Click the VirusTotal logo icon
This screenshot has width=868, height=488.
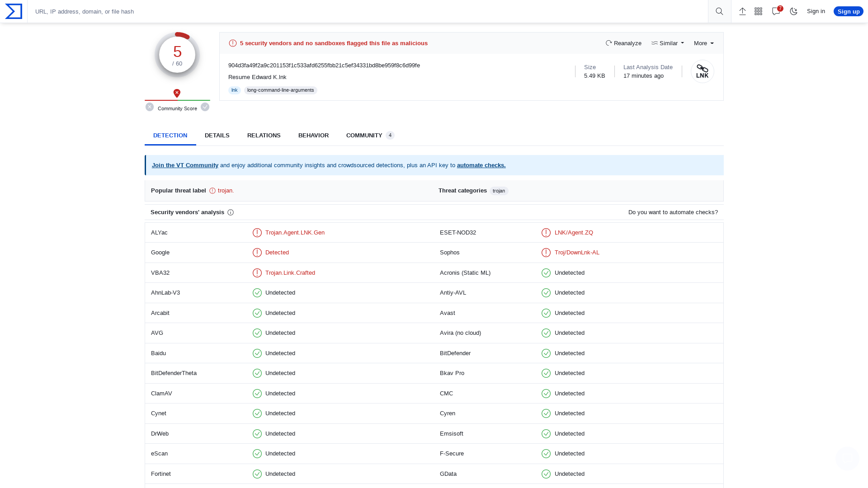14,11
